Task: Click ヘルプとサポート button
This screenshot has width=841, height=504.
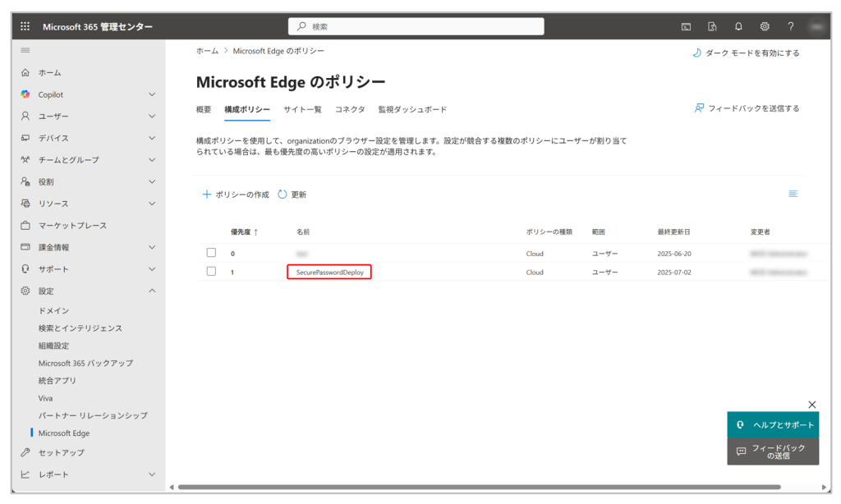Action: (773, 424)
